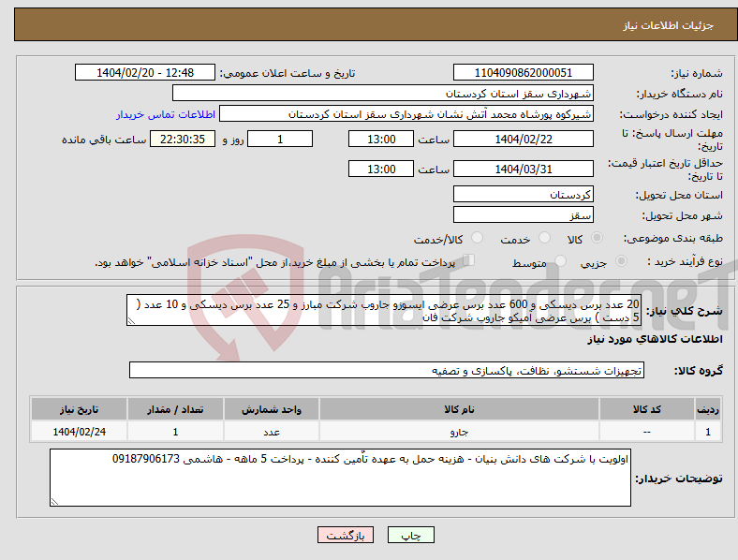Click the general need description text area

coord(384,310)
